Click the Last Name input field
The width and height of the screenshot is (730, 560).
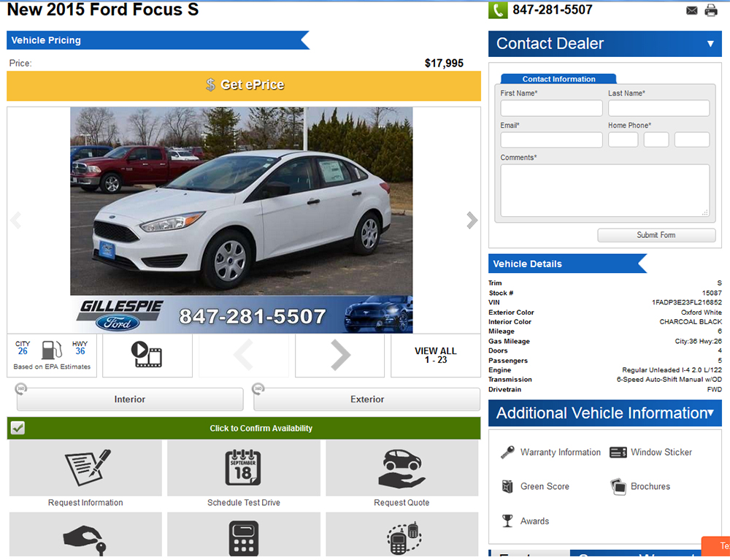[x=658, y=108]
